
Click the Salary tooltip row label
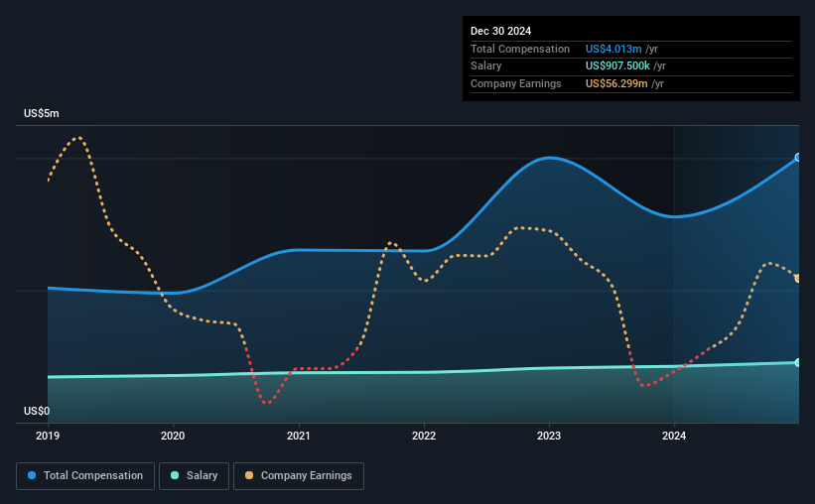pyautogui.click(x=486, y=66)
